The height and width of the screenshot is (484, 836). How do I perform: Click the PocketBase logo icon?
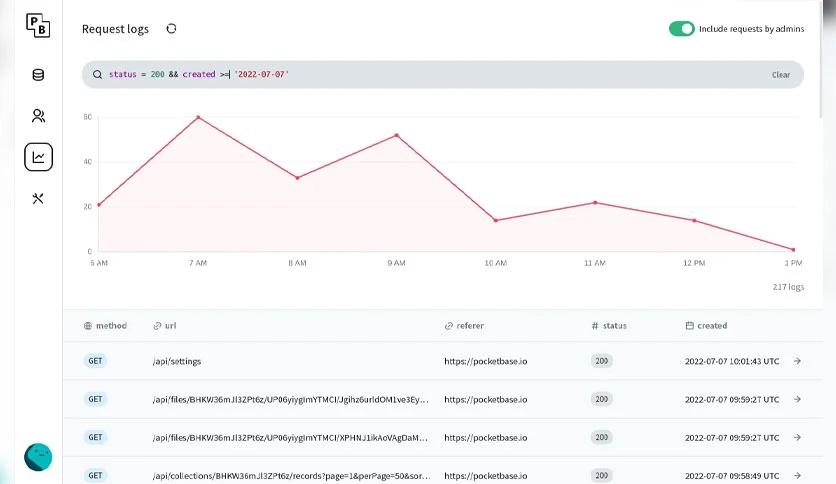[x=38, y=25]
